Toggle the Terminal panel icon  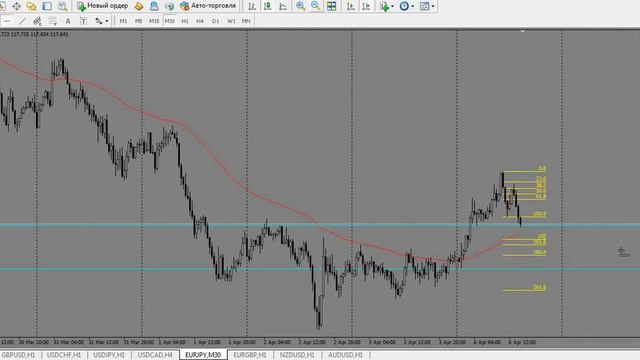click(47, 6)
